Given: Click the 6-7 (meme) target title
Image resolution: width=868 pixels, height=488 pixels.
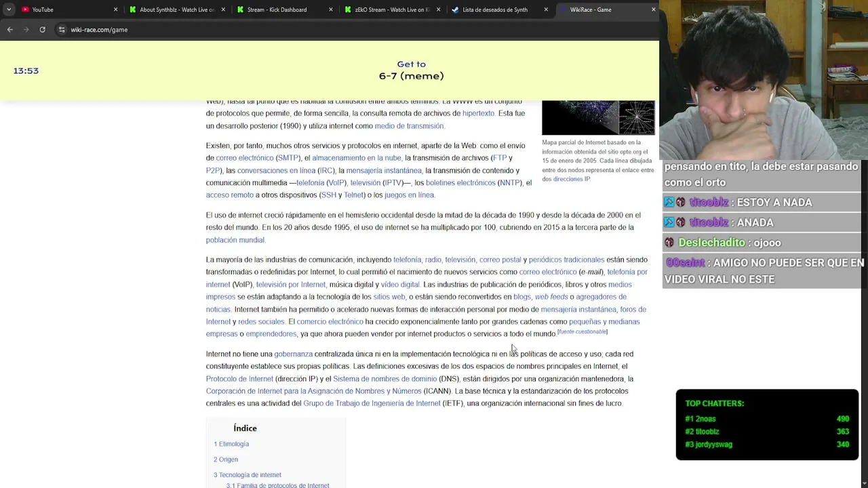Looking at the screenshot, I should click(411, 76).
